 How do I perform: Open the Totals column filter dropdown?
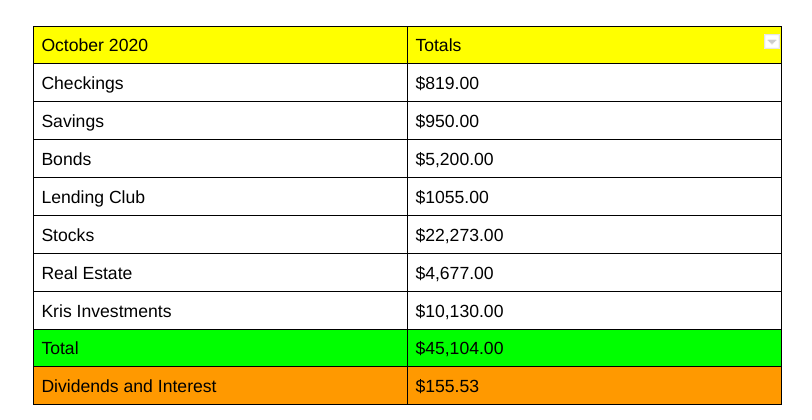tap(771, 42)
